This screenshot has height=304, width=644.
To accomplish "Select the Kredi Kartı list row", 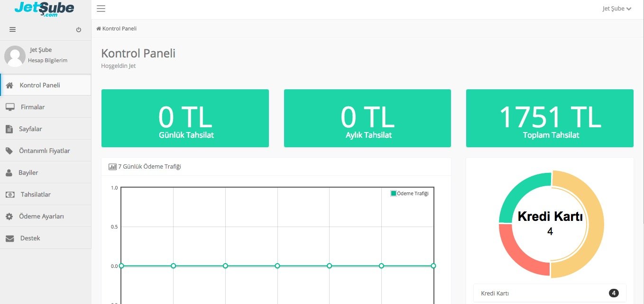I will pyautogui.click(x=549, y=293).
